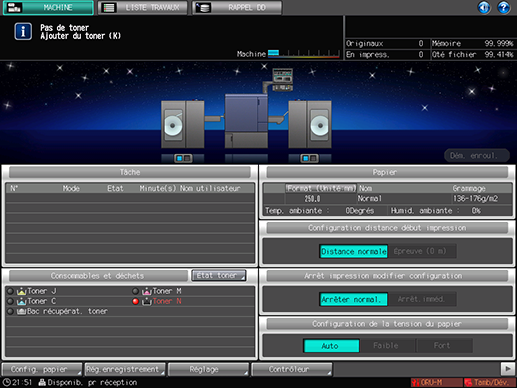Viewport: 517px width, 388px height.
Task: Set paper tension to Auto
Action: pyautogui.click(x=331, y=346)
